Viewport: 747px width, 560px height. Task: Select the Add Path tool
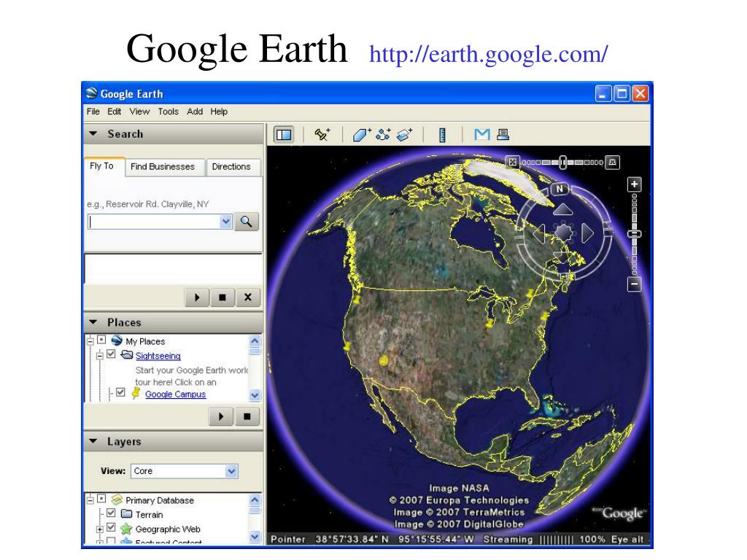[x=383, y=135]
